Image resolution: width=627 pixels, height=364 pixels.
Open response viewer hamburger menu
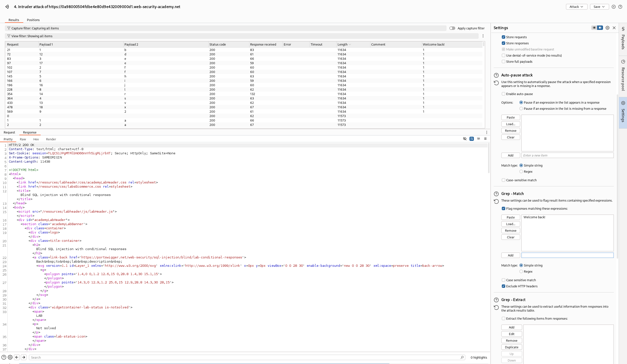485,139
